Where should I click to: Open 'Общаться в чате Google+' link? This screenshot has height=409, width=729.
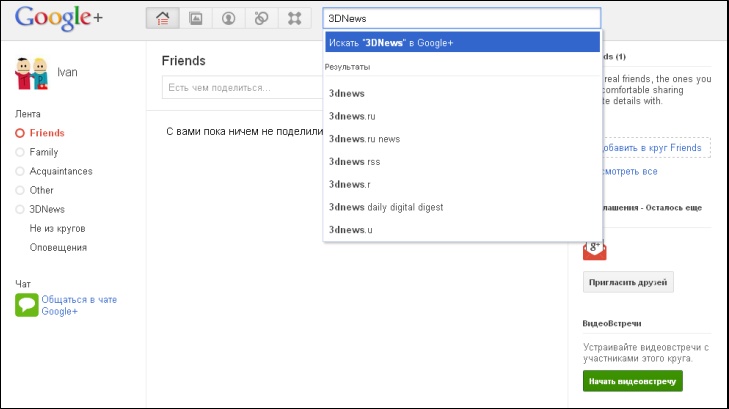tap(79, 305)
